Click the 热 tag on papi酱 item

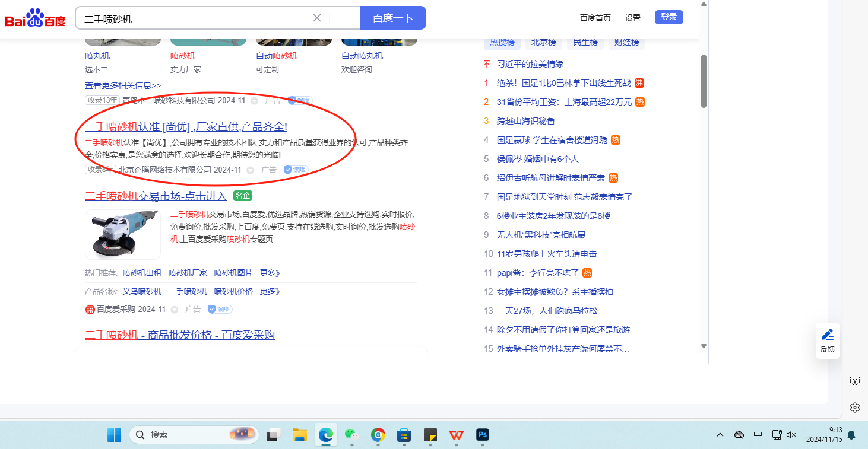[x=587, y=273]
